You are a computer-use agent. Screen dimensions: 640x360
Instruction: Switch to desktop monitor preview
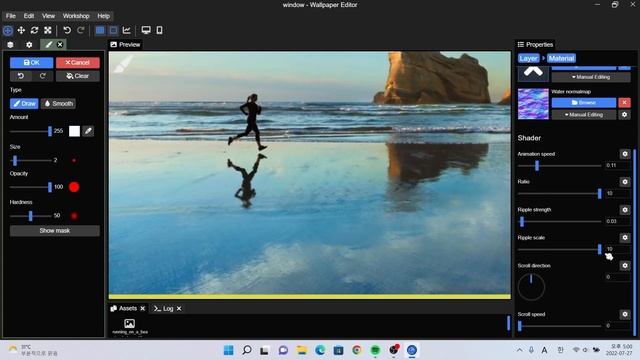click(x=146, y=30)
